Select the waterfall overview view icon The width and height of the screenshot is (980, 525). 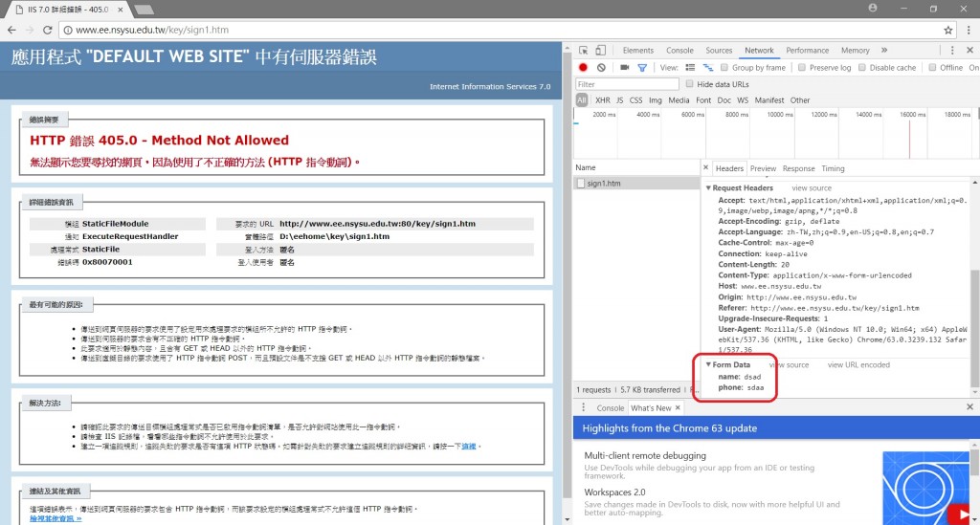pos(708,68)
